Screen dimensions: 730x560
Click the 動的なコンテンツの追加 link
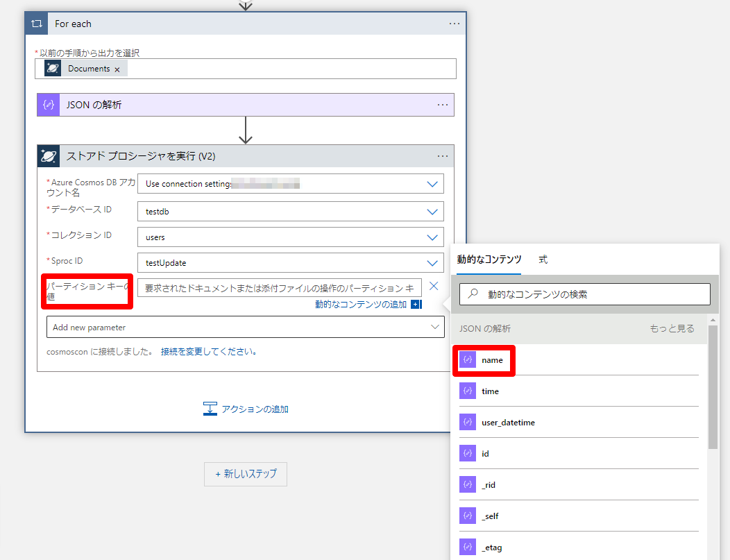[361, 305]
